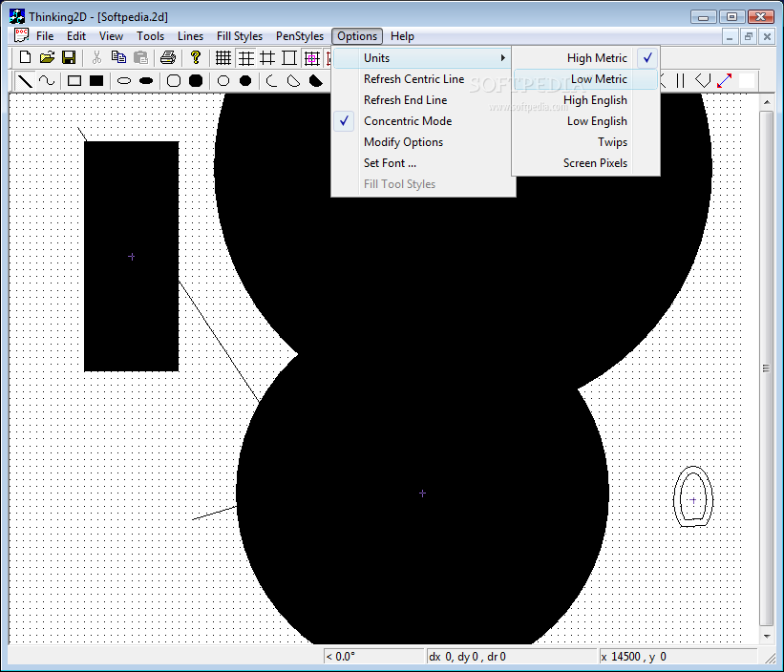The height and width of the screenshot is (672, 784).
Task: Open the Lines menu
Action: coord(190,36)
